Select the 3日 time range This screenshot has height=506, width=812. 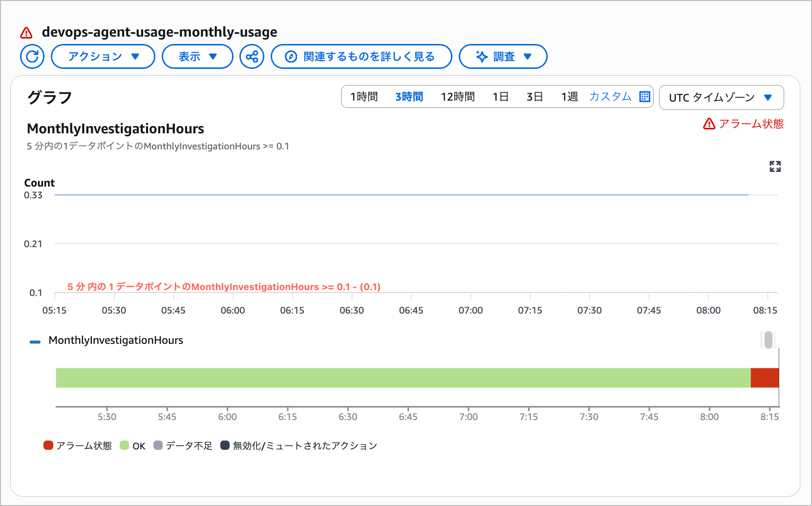[x=535, y=97]
